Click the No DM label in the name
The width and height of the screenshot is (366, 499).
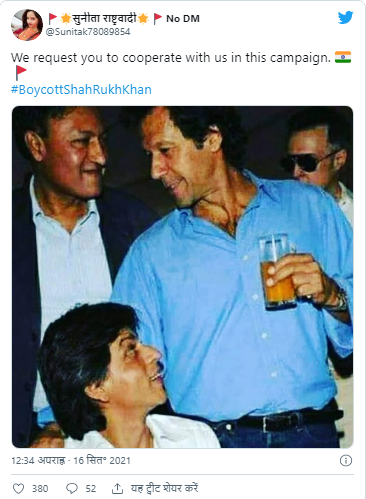(x=183, y=19)
